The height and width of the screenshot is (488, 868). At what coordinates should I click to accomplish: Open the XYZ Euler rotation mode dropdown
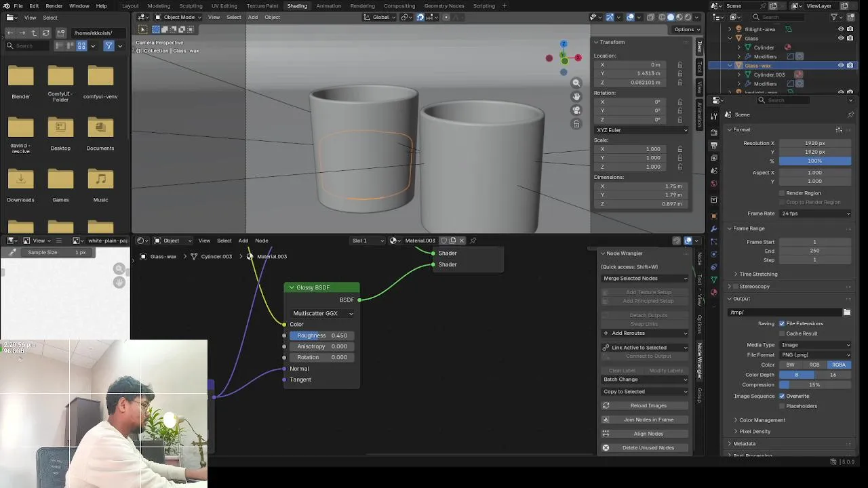(x=641, y=130)
